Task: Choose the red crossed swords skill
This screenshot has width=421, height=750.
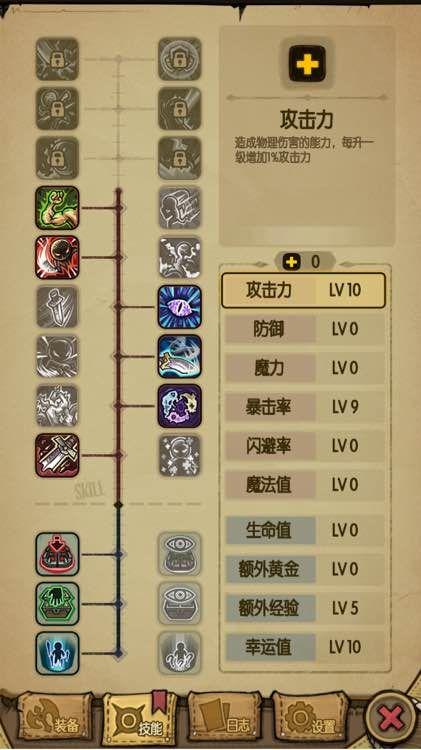Action: [x=57, y=455]
